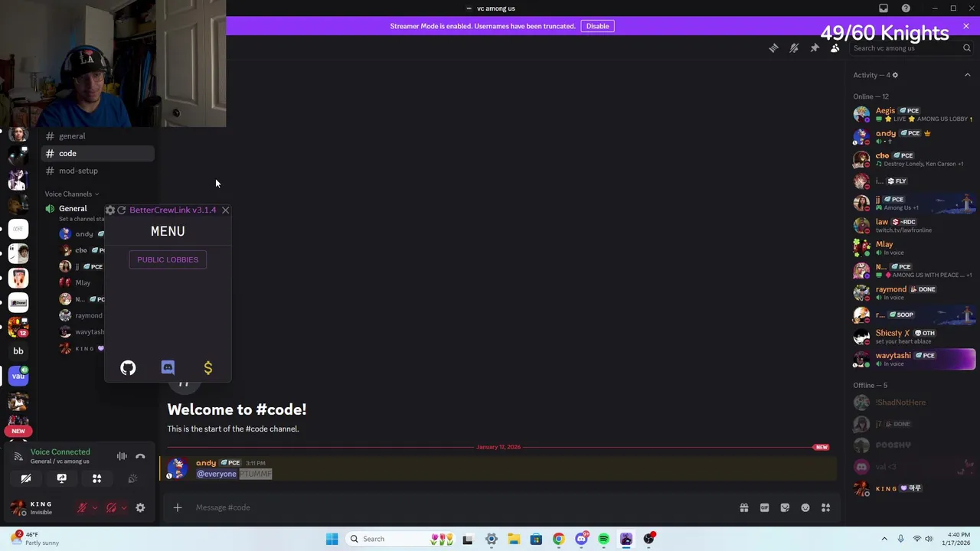Open the Inbox icon in title bar
Image resolution: width=980 pixels, height=551 pixels.
coord(884,8)
